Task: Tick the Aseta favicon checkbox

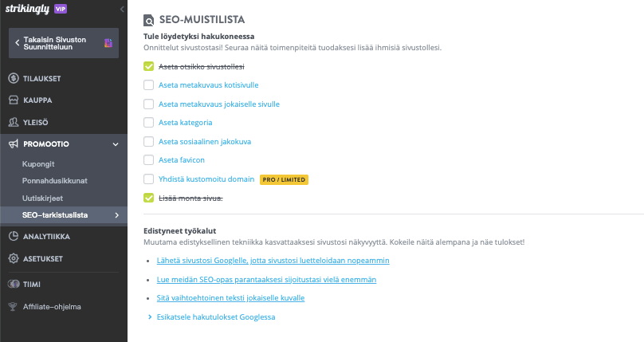Action: (148, 160)
